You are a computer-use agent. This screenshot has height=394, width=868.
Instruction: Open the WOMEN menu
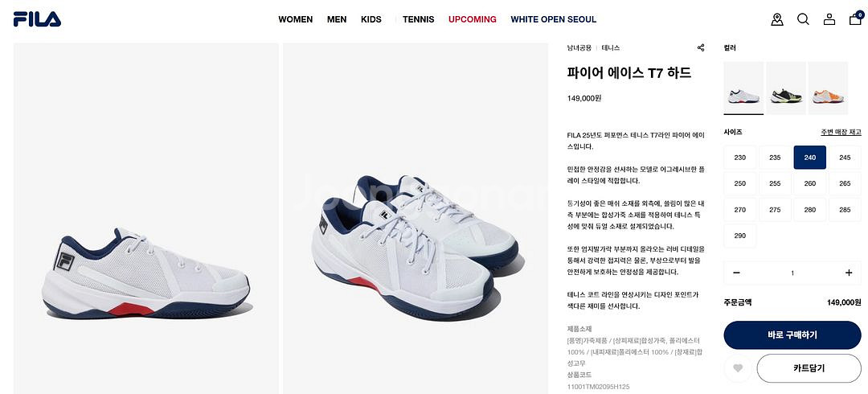click(x=296, y=19)
